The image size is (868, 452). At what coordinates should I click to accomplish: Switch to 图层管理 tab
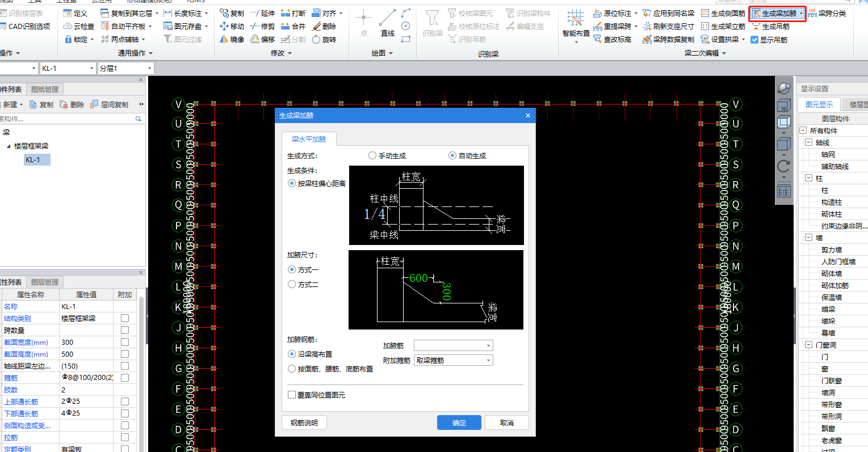click(x=45, y=282)
